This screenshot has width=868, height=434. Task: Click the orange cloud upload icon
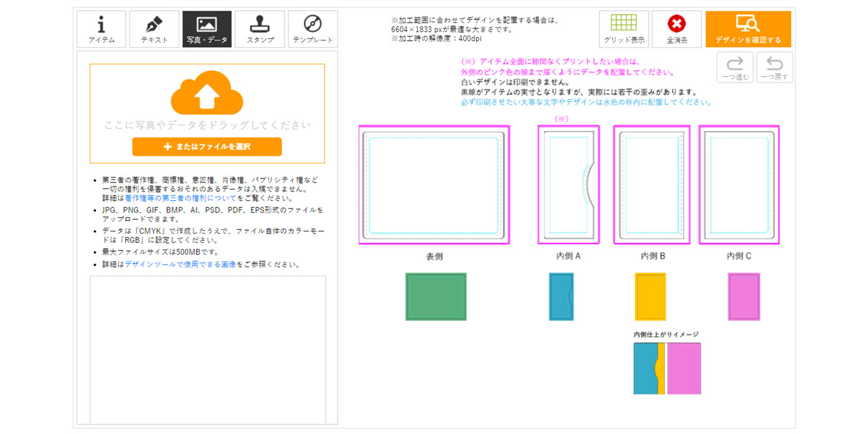207,93
